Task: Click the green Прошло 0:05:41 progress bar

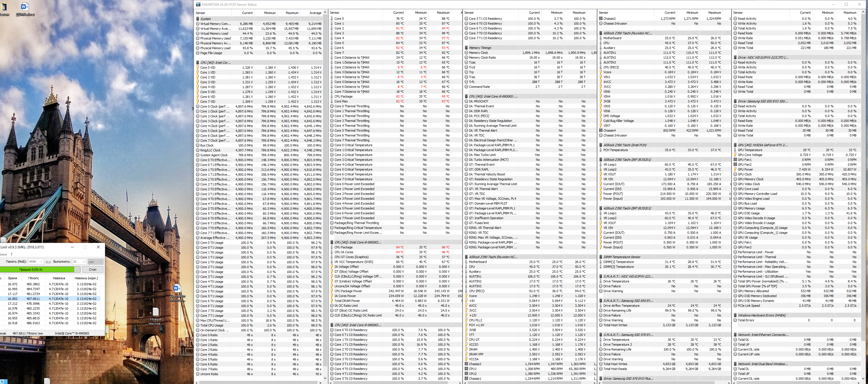Action: tap(37, 269)
